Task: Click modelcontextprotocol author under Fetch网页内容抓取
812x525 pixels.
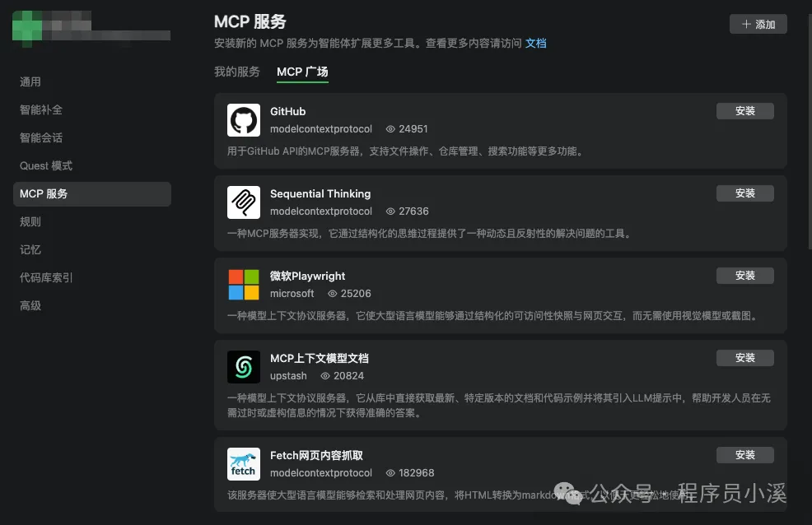Action: (321, 473)
